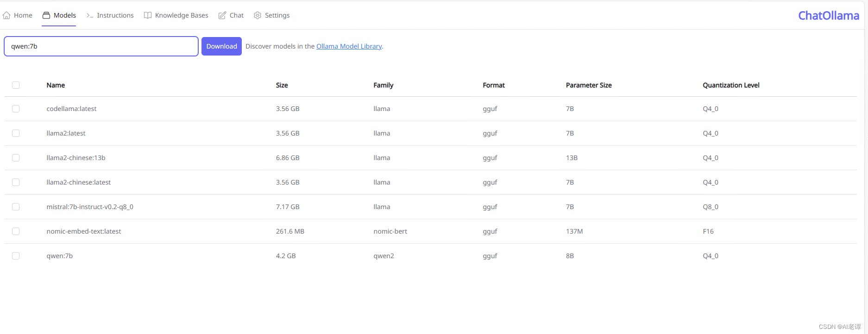This screenshot has height=334, width=868.
Task: Click the Download button
Action: [x=221, y=46]
